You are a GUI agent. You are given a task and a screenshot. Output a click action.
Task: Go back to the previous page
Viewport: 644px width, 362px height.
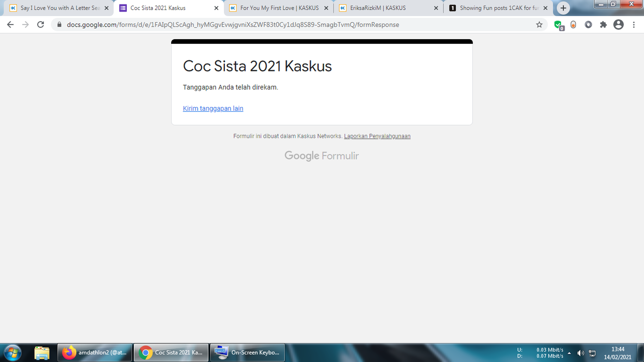coord(10,25)
